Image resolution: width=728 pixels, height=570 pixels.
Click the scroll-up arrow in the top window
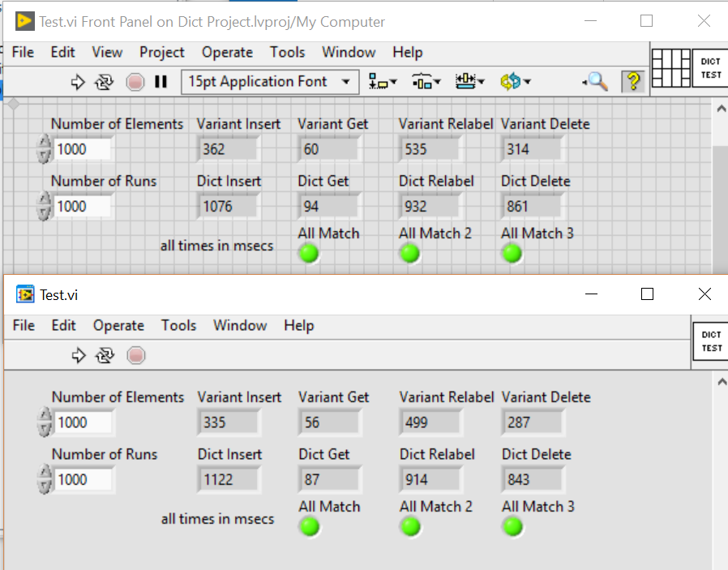coord(721,109)
